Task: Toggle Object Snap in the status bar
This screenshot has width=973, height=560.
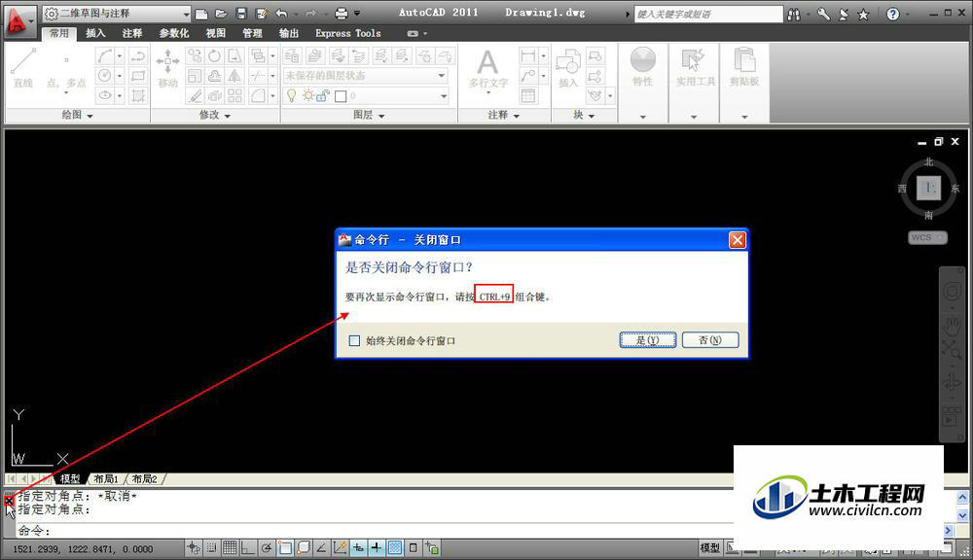Action: (285, 547)
